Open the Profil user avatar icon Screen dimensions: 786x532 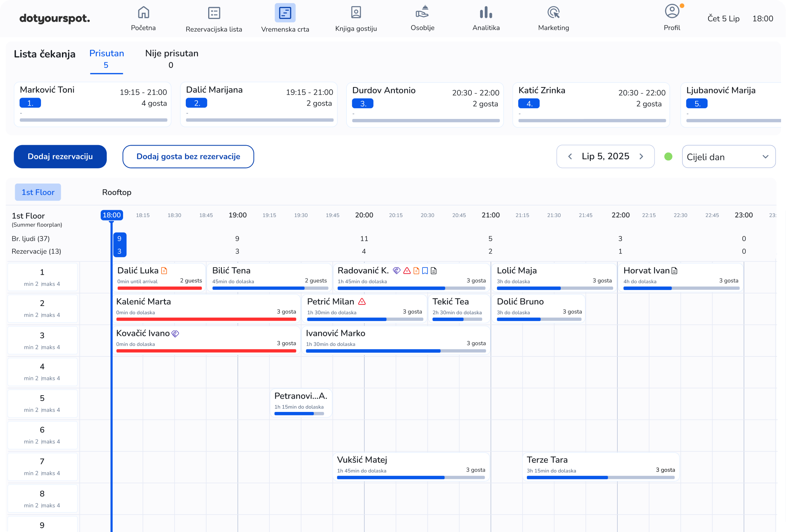click(x=672, y=11)
